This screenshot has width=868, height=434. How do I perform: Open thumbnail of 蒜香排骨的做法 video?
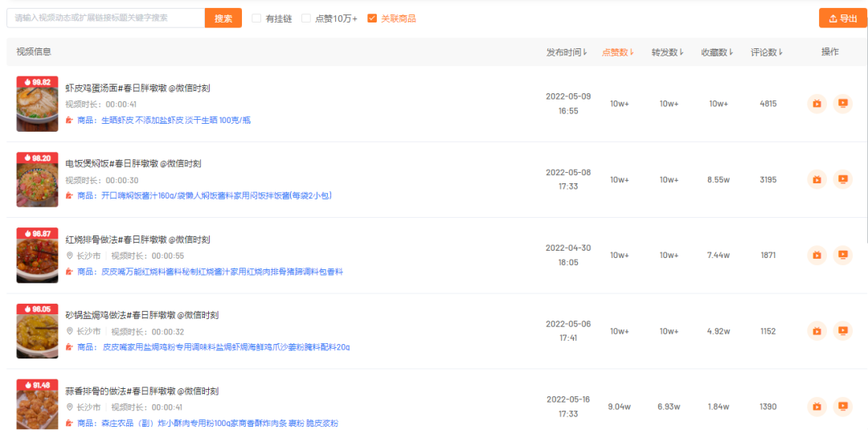click(37, 404)
